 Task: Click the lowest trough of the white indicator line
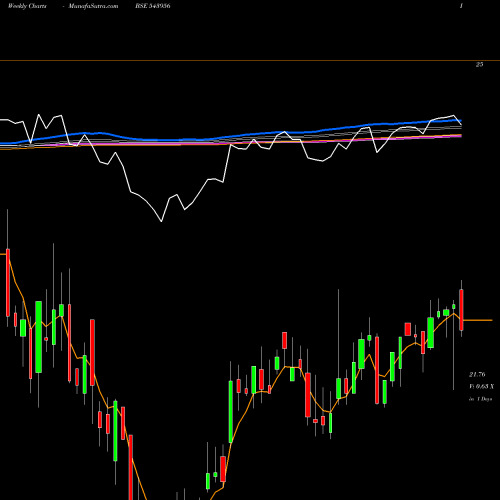pos(162,221)
